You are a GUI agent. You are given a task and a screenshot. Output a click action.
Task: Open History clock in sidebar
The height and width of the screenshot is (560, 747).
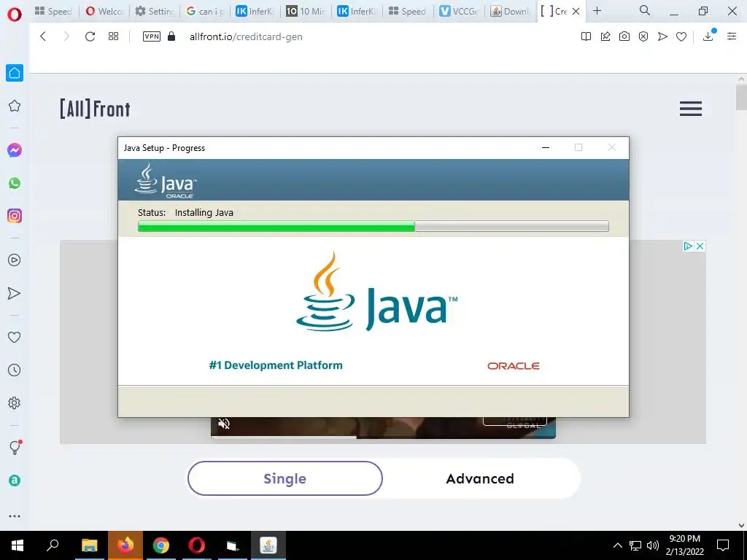point(15,370)
